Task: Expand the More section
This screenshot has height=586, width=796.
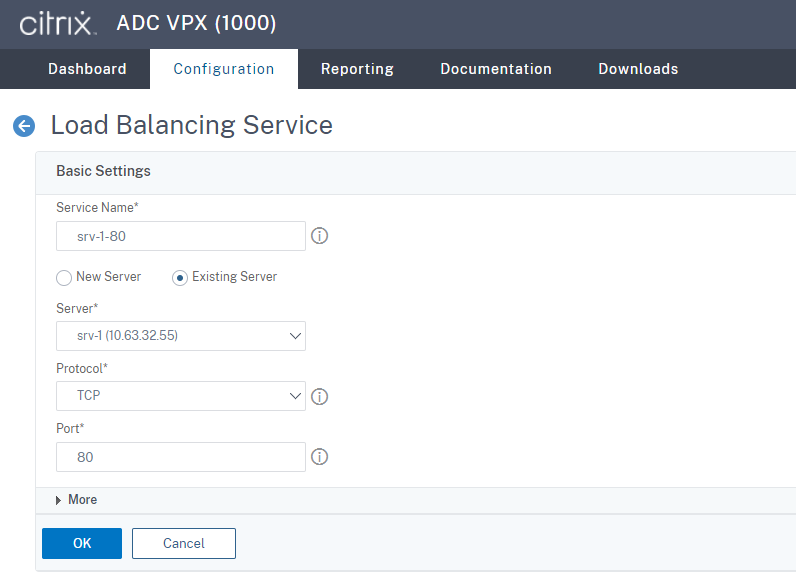Action: (x=76, y=500)
